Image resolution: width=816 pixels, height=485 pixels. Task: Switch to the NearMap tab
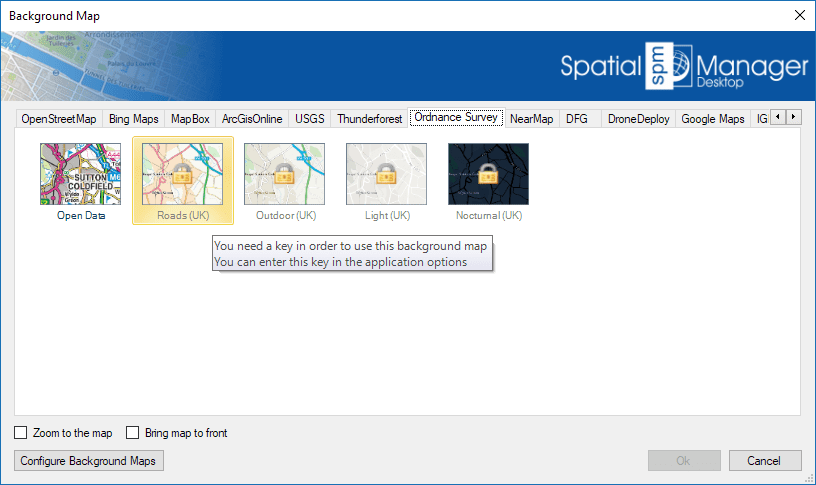531,119
